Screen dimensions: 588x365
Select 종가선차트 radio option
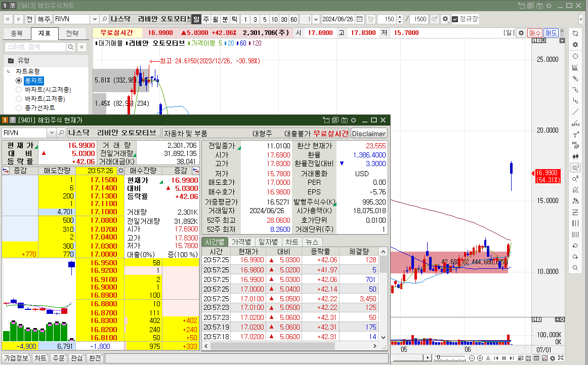tap(18, 108)
